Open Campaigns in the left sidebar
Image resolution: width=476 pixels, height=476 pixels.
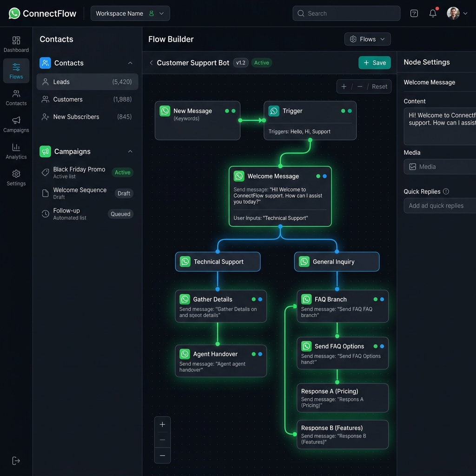tap(16, 125)
